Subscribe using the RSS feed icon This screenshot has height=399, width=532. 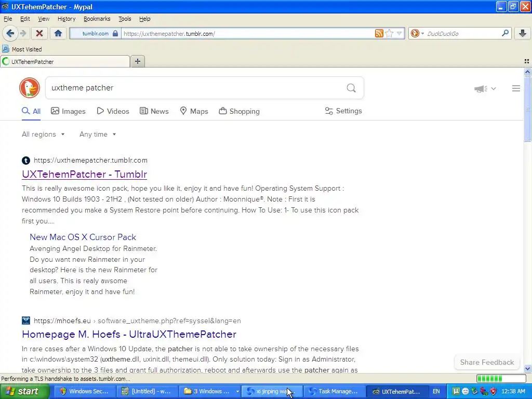click(379, 33)
